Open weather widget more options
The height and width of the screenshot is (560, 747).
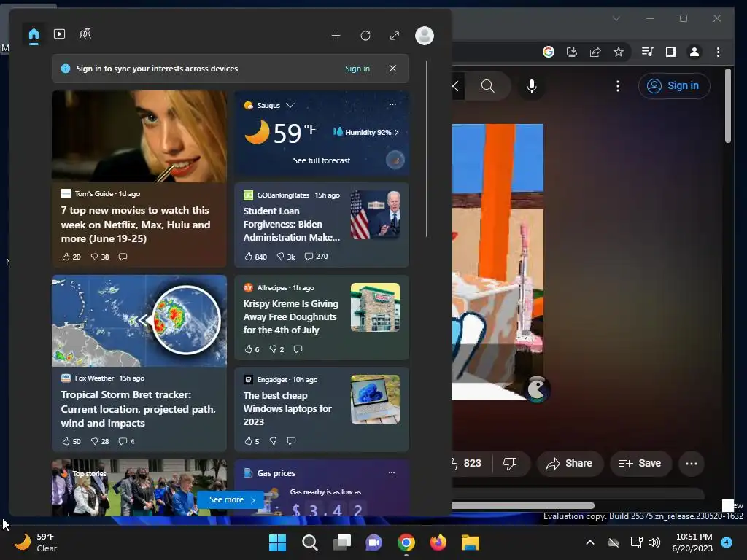pyautogui.click(x=392, y=105)
